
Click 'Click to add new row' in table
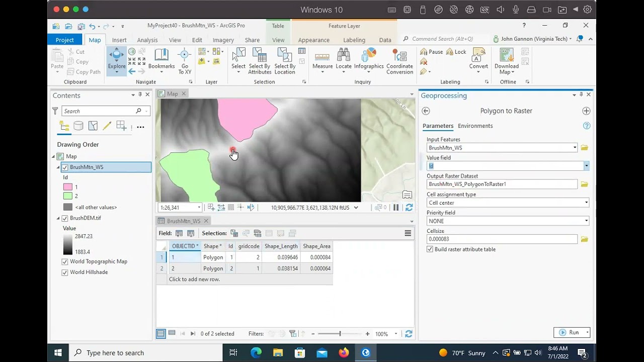click(194, 280)
